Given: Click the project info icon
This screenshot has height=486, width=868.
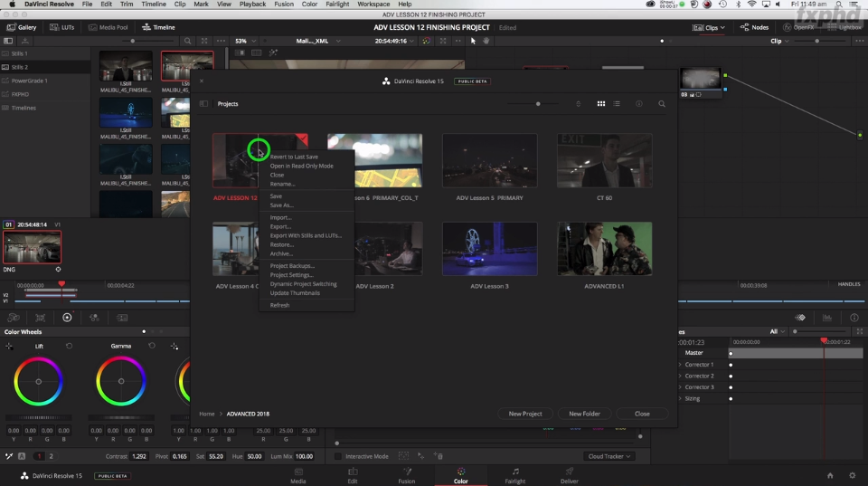Looking at the screenshot, I should point(639,104).
